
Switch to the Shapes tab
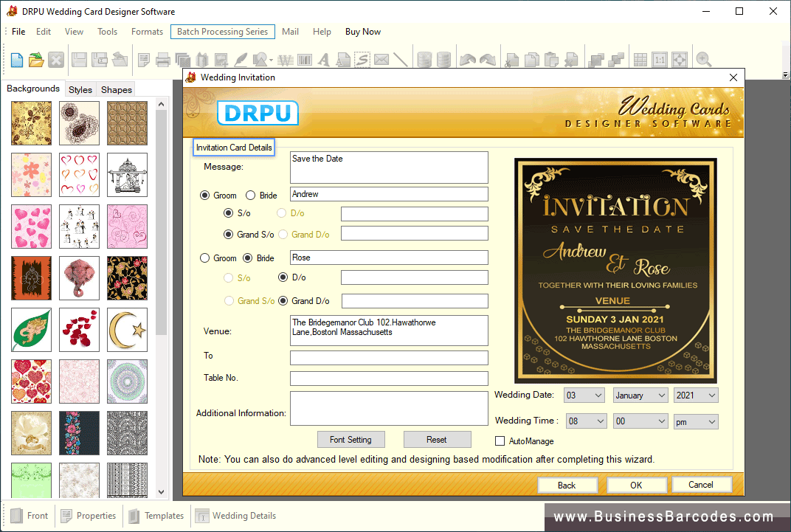117,90
